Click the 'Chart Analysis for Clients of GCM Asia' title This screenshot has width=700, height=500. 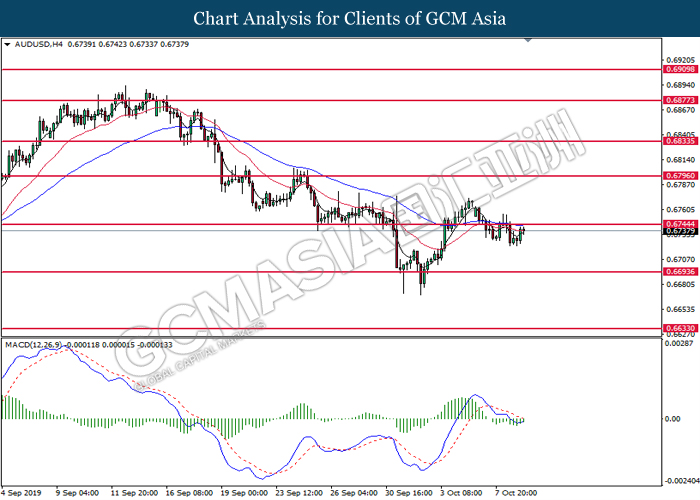(x=350, y=18)
